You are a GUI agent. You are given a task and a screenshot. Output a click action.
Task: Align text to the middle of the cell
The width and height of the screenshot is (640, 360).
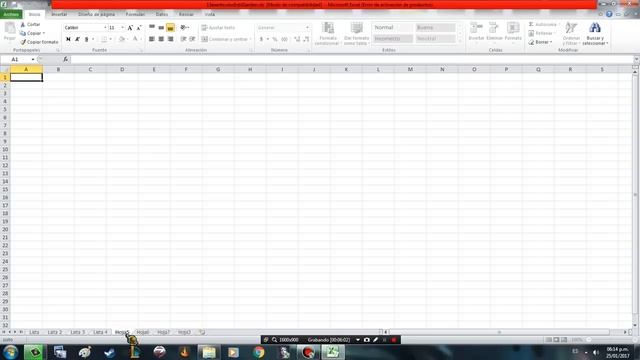[161, 27]
